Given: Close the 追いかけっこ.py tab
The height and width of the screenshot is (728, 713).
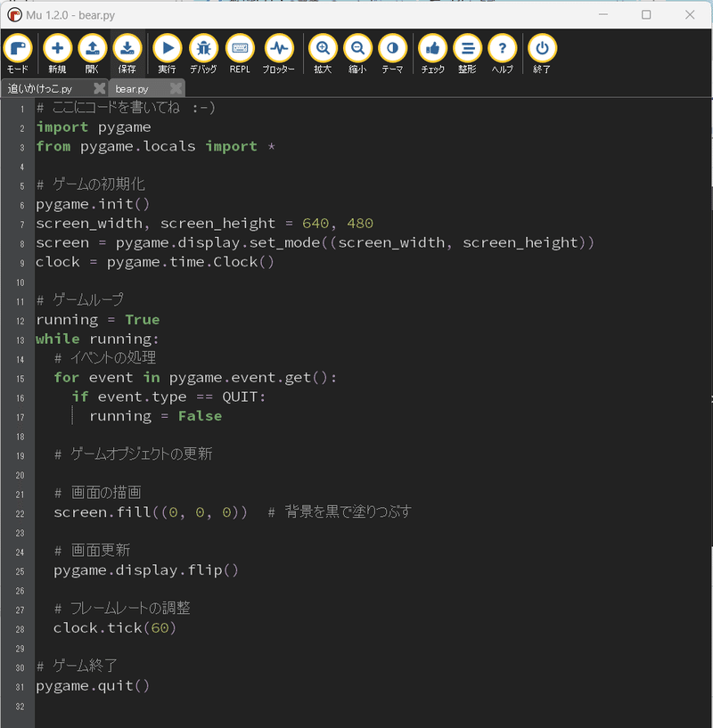Looking at the screenshot, I should click(x=99, y=88).
